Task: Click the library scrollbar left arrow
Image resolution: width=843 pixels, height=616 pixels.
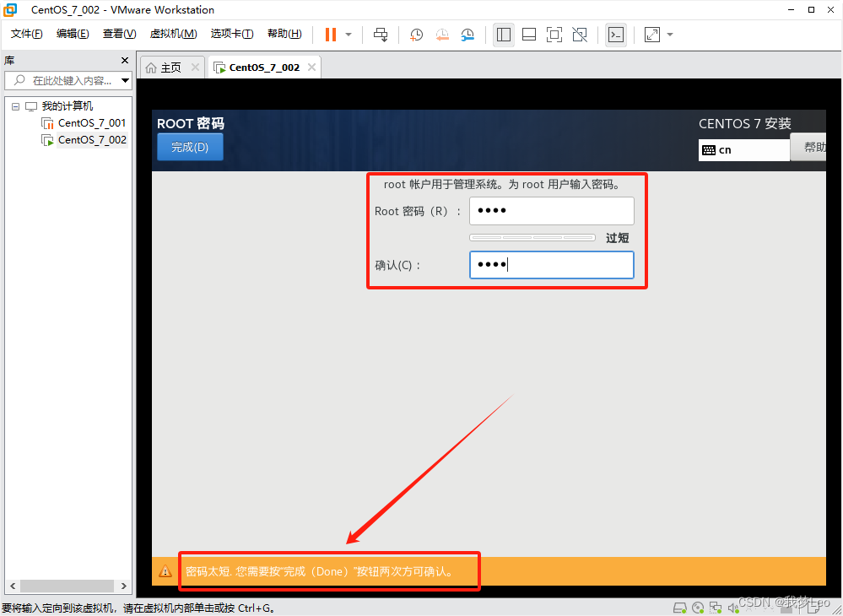Action: pyautogui.click(x=13, y=586)
